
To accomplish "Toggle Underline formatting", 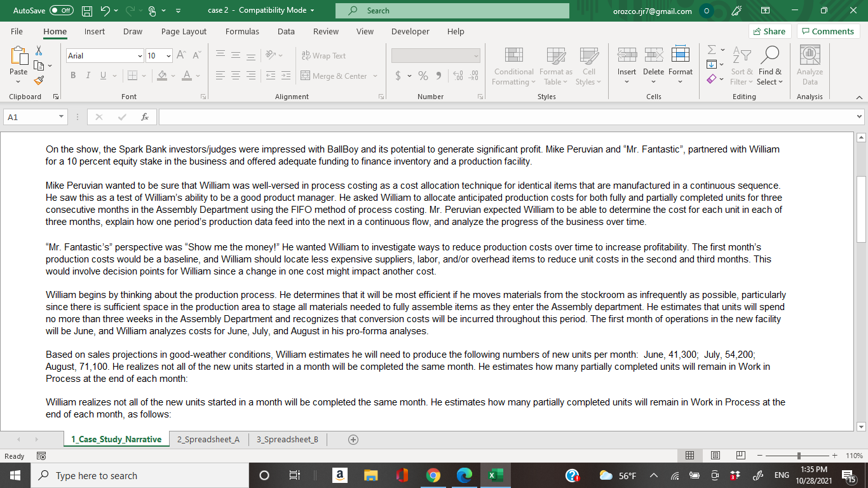I will pos(103,76).
